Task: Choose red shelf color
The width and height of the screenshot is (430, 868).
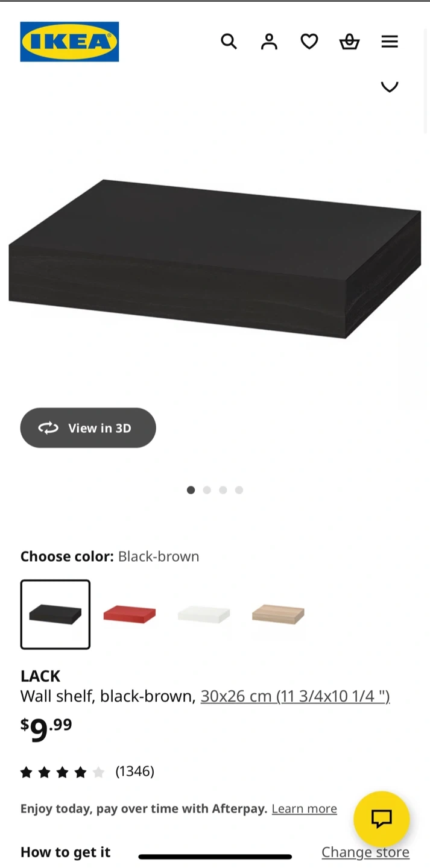Action: 130,614
